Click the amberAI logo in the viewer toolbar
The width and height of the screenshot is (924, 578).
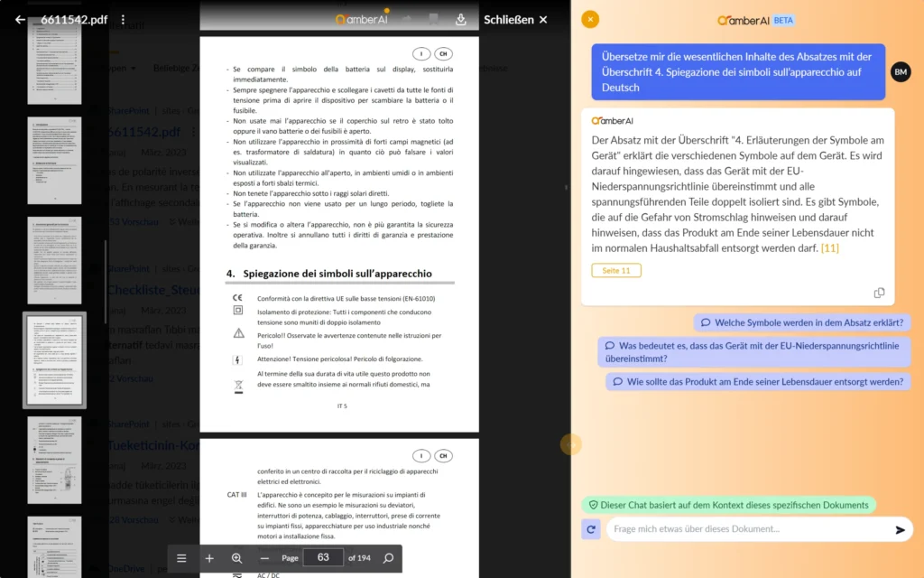[x=361, y=18]
